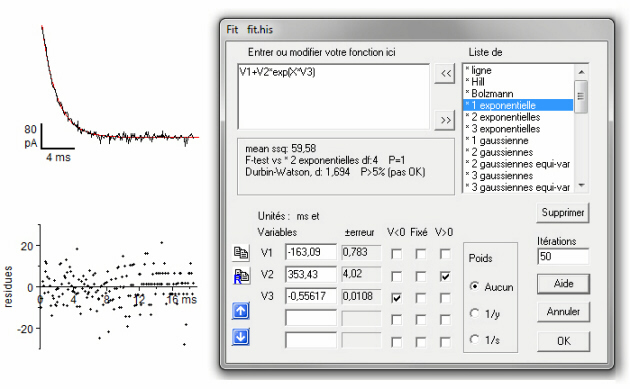Click the function list scrollbar thumb
The height and width of the screenshot is (389, 630).
tap(581, 96)
